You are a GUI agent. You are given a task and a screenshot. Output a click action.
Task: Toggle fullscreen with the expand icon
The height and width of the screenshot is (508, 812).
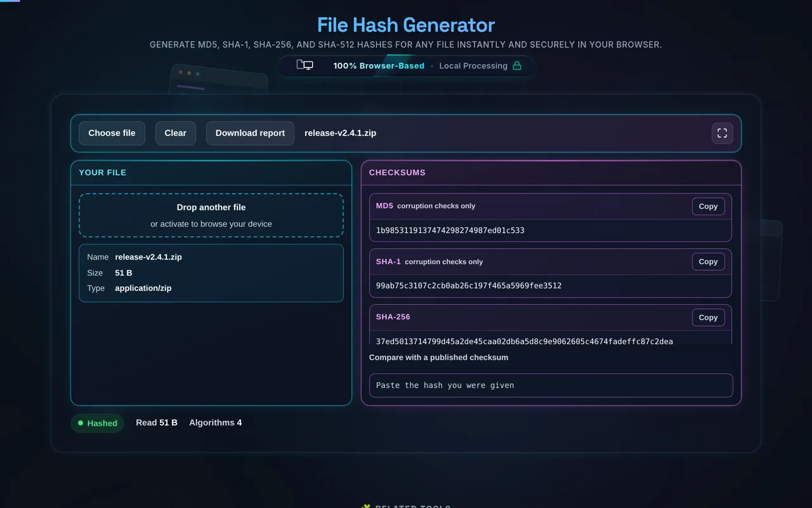(x=722, y=133)
